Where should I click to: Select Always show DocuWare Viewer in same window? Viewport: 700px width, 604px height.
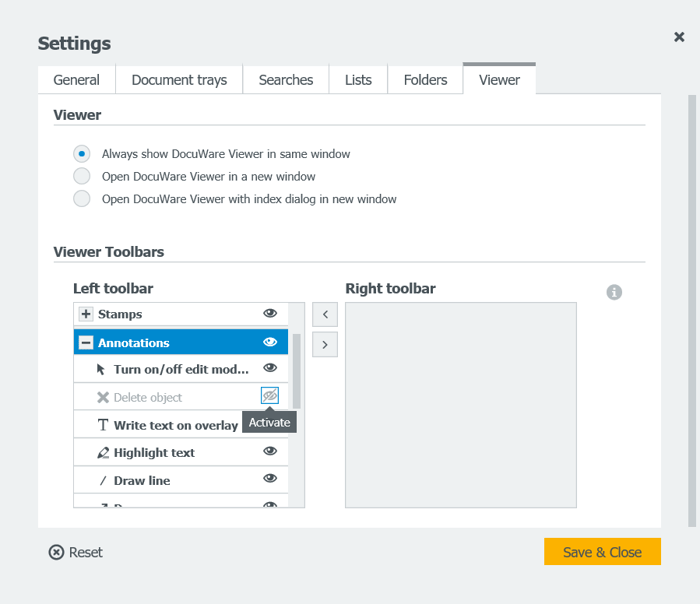click(x=82, y=154)
